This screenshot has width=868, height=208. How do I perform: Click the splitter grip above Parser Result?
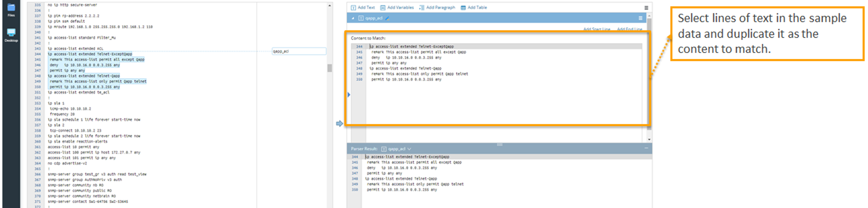click(x=499, y=144)
